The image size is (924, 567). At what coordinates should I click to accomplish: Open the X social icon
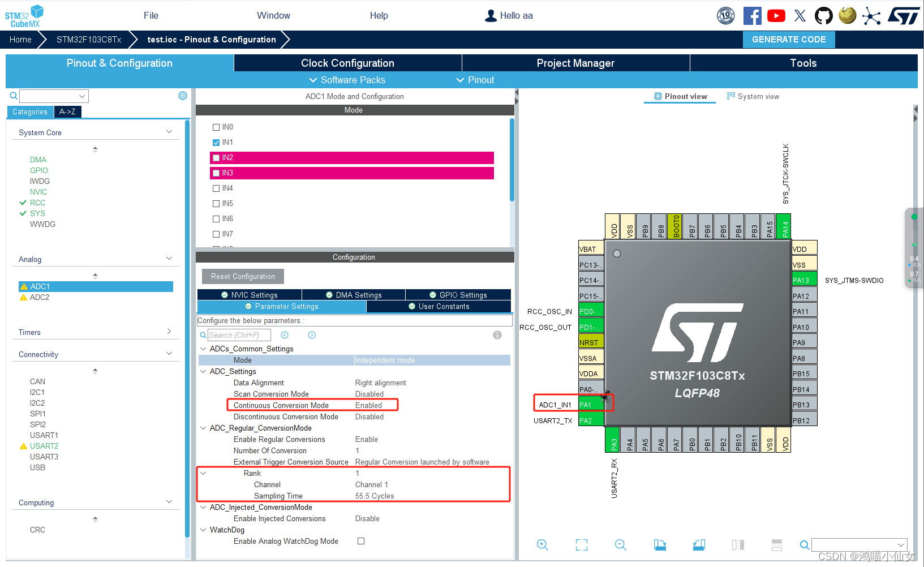tap(800, 16)
